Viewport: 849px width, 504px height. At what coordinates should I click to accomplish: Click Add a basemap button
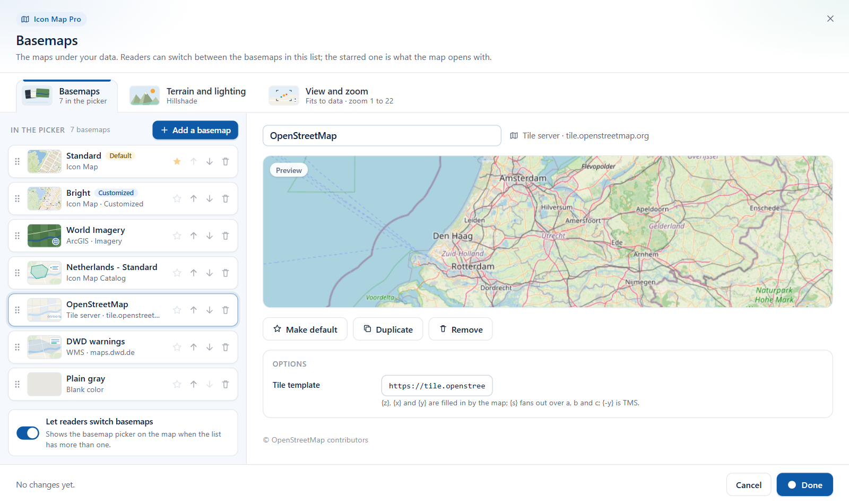(x=195, y=130)
